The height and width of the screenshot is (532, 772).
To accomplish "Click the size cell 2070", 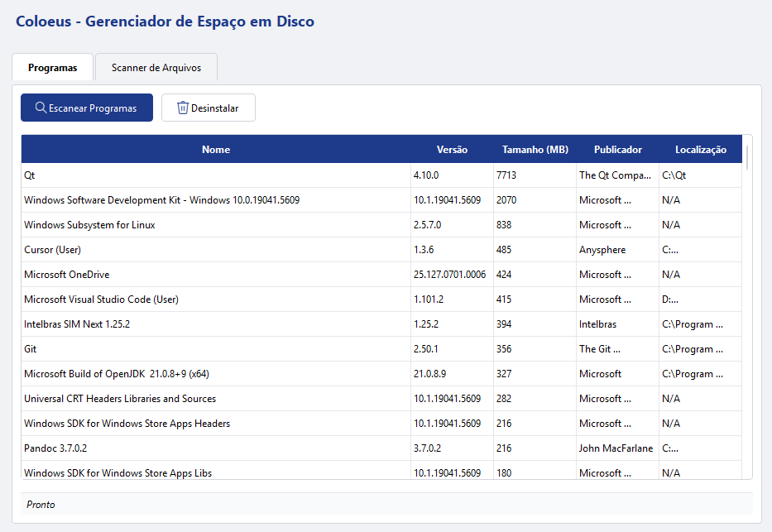I will 535,199.
